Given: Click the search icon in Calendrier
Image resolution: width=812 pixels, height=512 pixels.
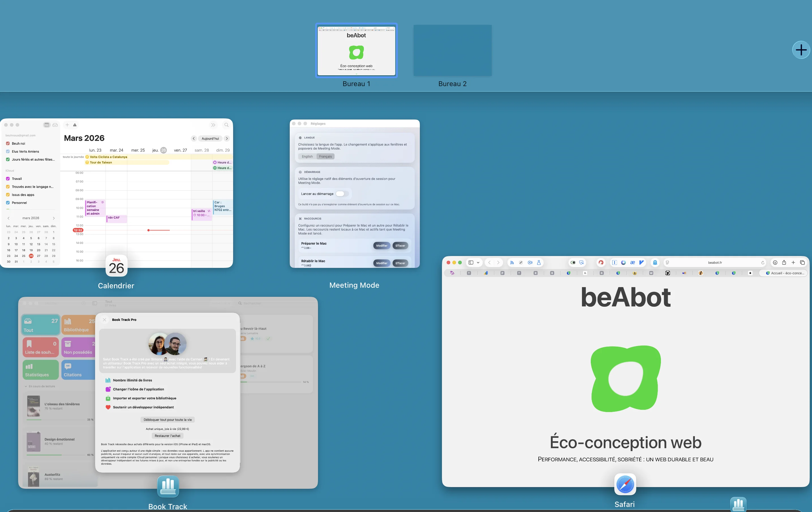Looking at the screenshot, I should tap(226, 125).
